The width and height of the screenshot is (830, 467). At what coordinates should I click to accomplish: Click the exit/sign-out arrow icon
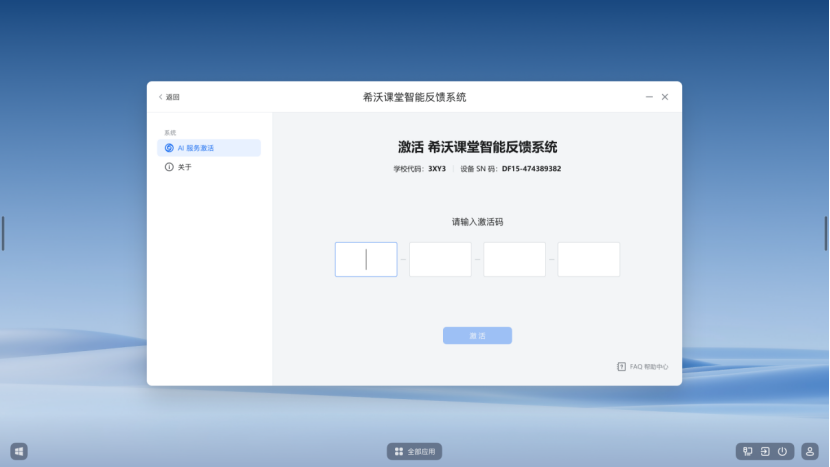click(x=765, y=452)
